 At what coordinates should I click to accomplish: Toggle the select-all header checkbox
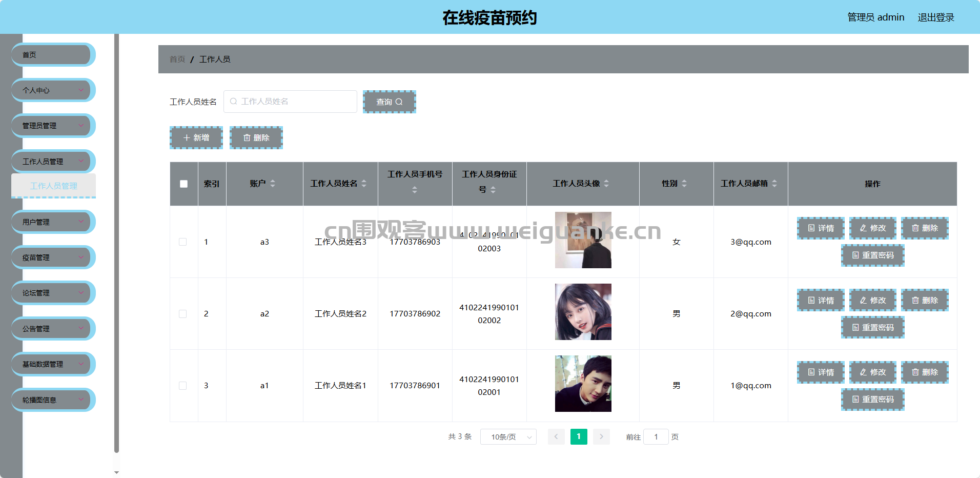183,184
